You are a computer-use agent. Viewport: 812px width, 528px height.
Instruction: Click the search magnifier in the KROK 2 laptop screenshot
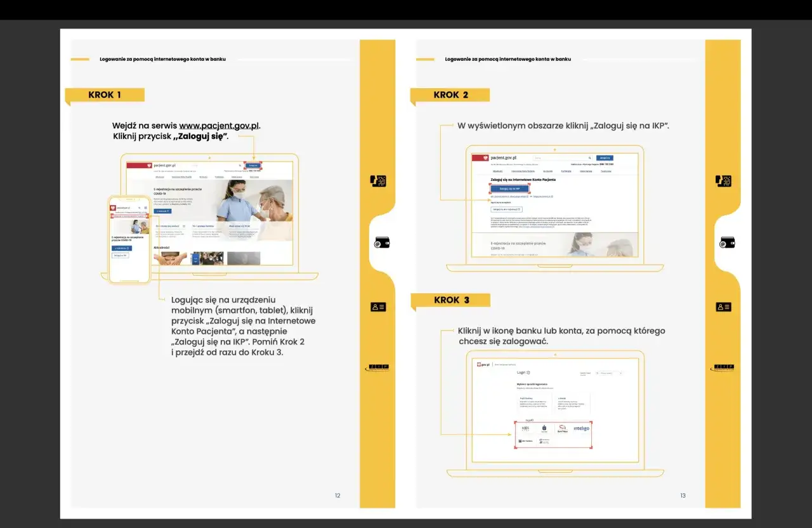(x=589, y=157)
